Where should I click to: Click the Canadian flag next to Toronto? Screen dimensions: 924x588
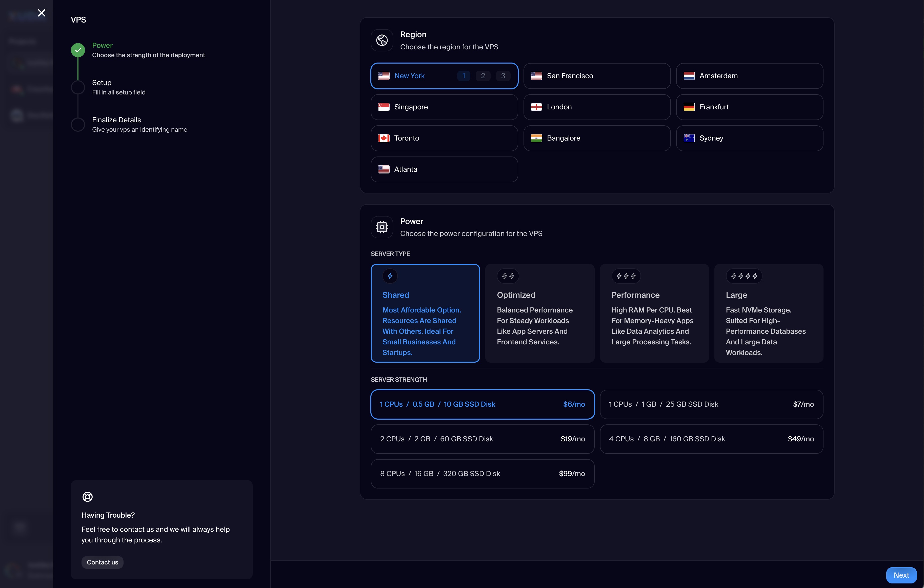[384, 138]
